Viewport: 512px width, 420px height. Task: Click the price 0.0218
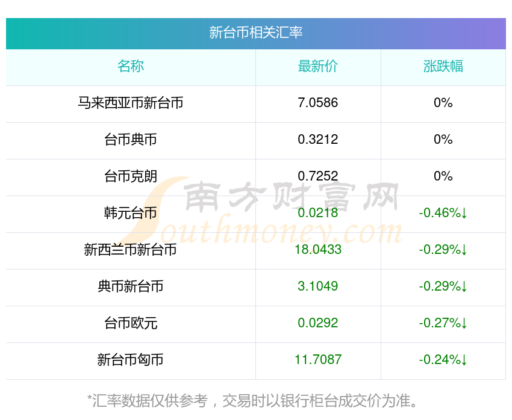317,213
